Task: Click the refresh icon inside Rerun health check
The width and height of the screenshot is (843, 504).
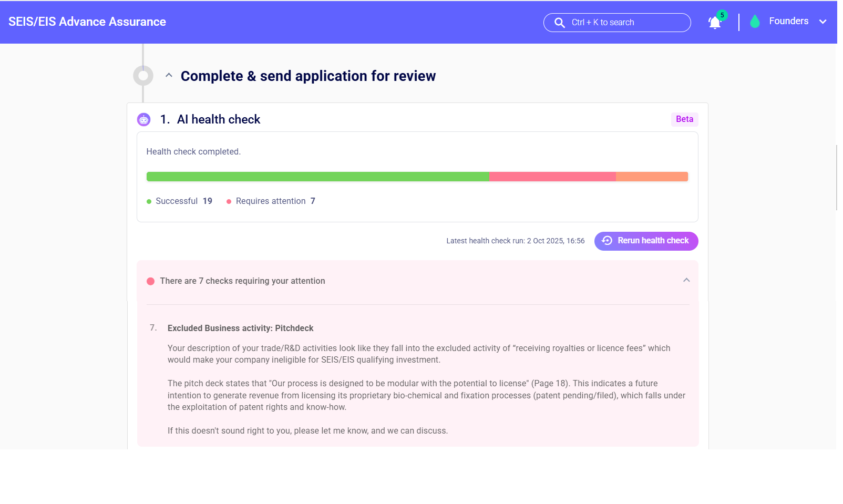Action: [607, 241]
